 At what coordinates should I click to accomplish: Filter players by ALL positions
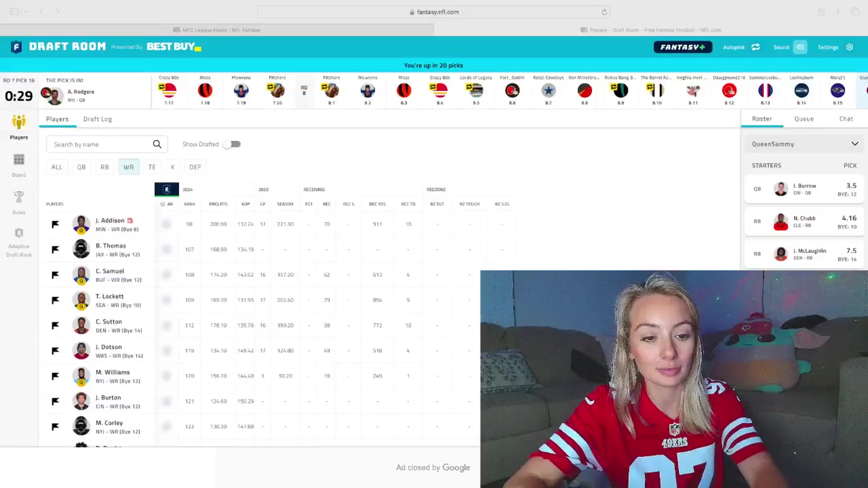[57, 167]
